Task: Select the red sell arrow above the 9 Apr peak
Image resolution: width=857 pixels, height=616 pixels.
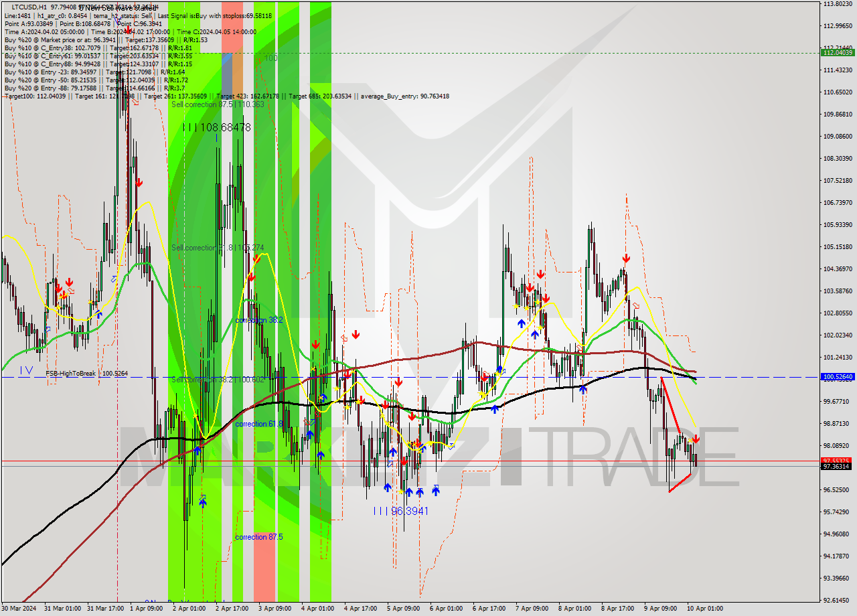Action: [x=627, y=258]
